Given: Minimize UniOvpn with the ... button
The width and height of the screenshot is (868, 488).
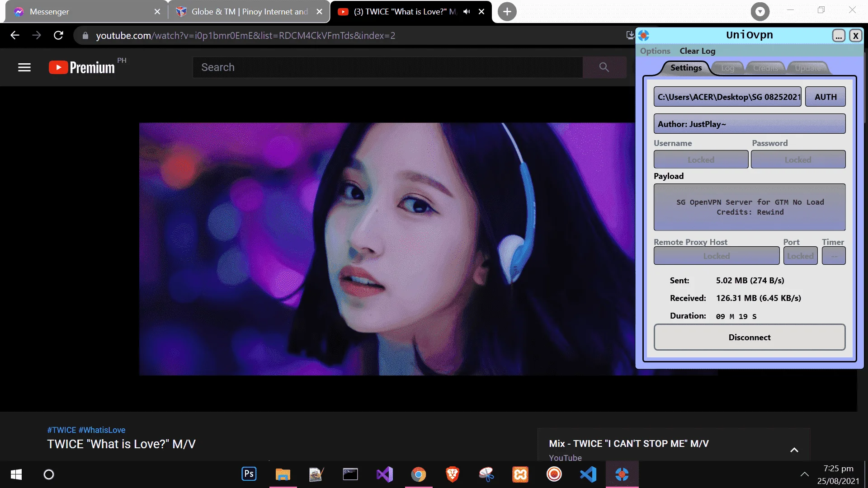Looking at the screenshot, I should (x=839, y=36).
